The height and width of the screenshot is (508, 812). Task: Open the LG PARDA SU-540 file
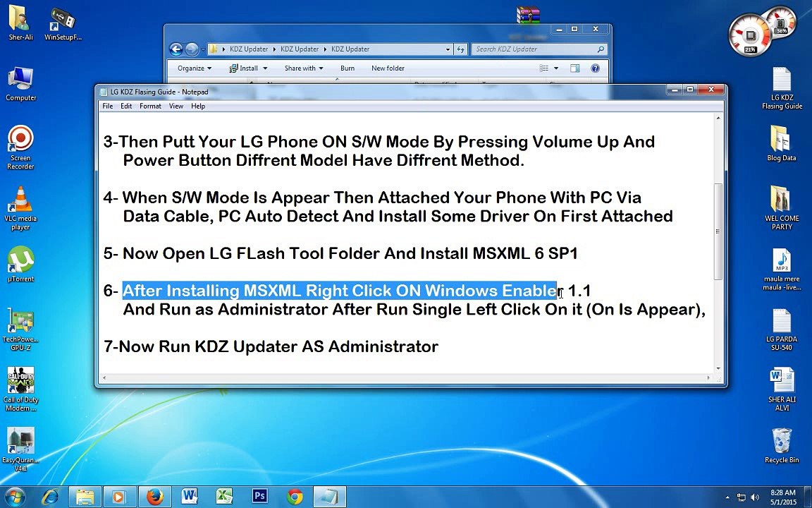click(x=782, y=329)
